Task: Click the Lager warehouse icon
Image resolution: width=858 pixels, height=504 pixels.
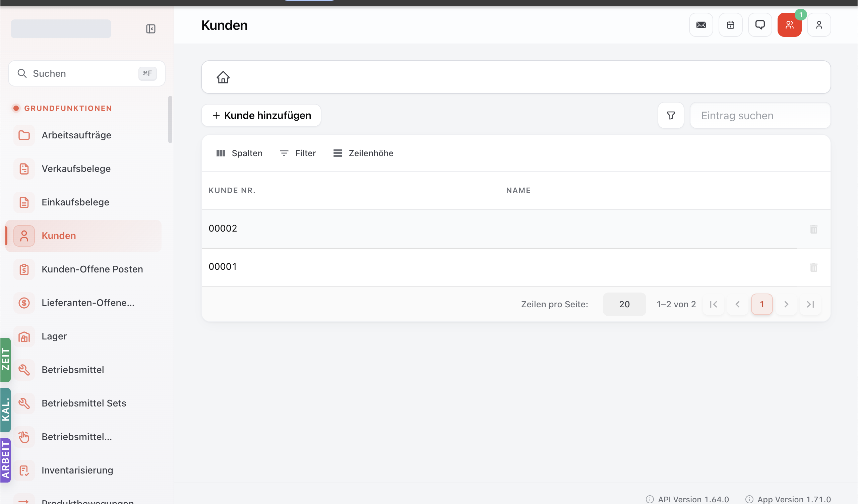Action: (x=24, y=336)
